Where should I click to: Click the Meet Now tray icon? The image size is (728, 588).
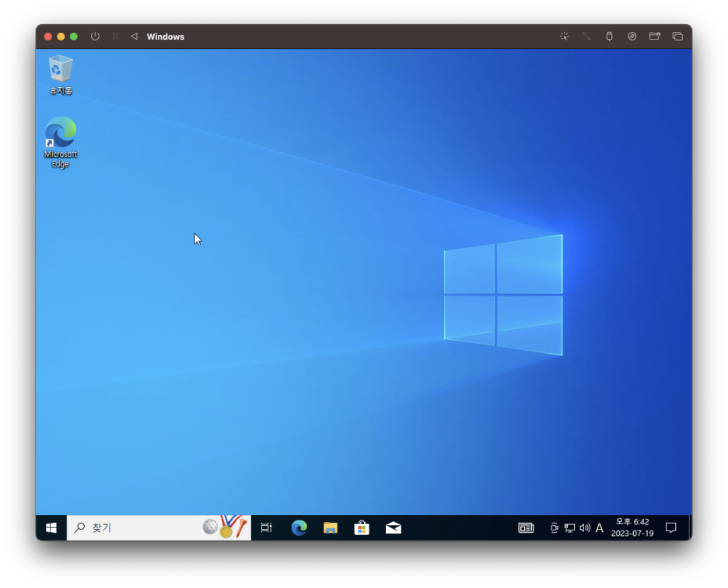554,527
